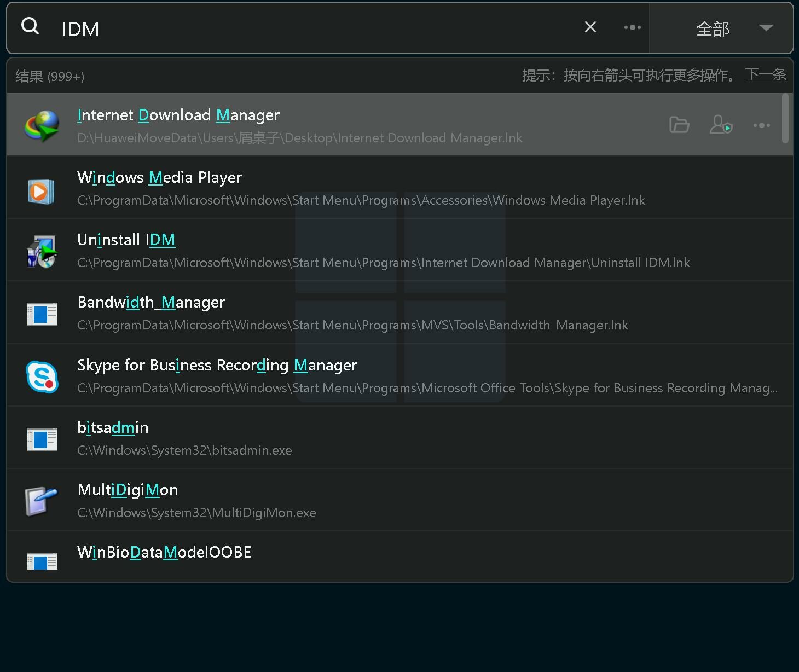Image resolution: width=799 pixels, height=672 pixels.
Task: Click the down arrow beside 全部
Action: click(766, 27)
